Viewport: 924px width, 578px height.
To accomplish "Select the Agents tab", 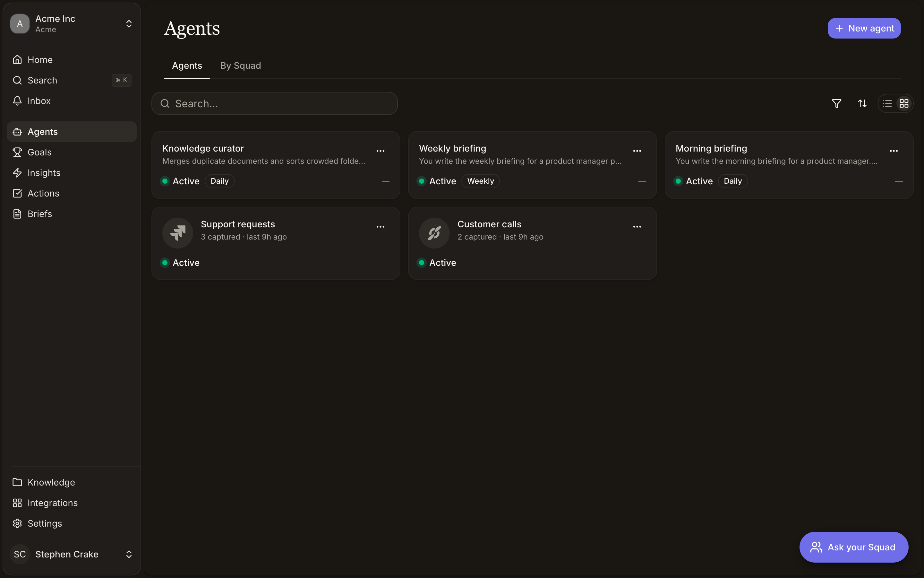I will tap(187, 66).
